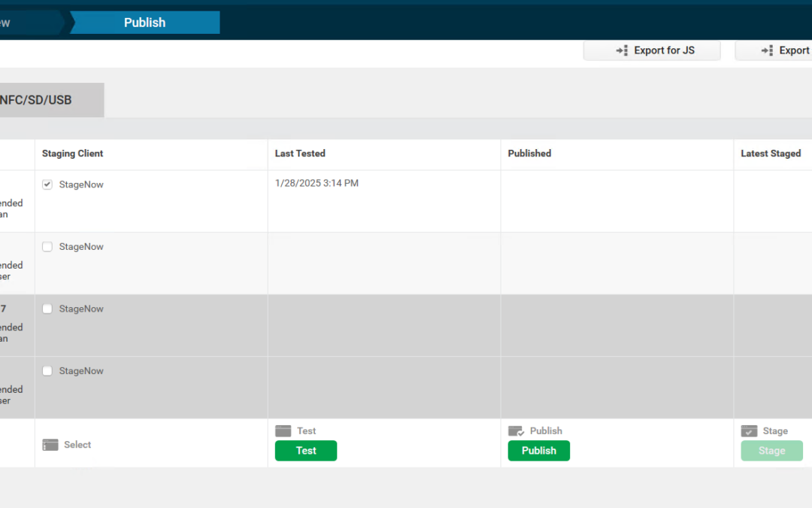
Task: Click the Test legend icon above the Test button
Action: [x=283, y=430]
